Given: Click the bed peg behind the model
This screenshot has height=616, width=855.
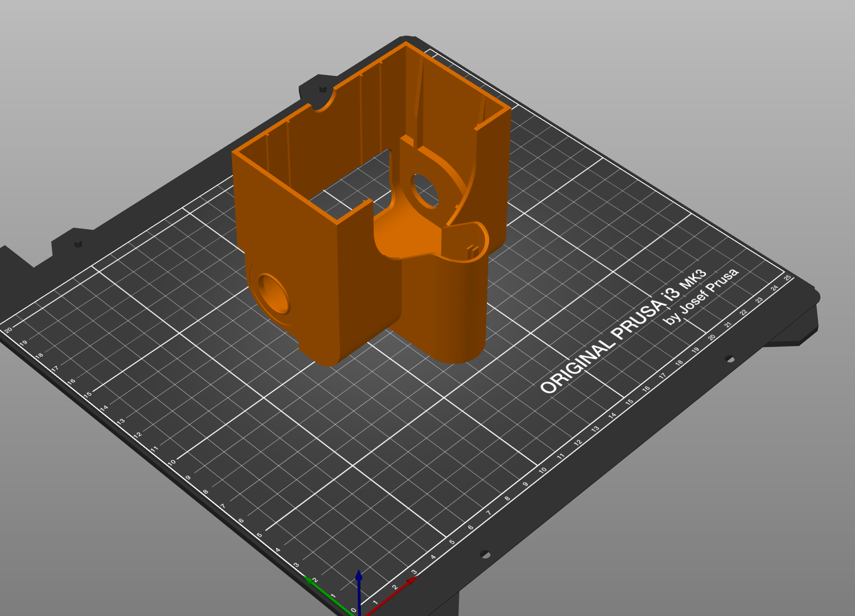Looking at the screenshot, I should click(323, 88).
